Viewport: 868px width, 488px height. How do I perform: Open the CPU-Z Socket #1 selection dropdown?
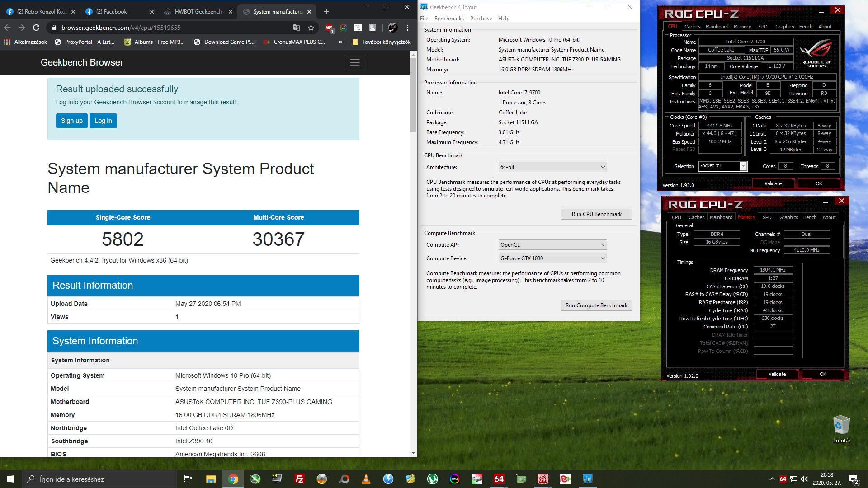pos(723,166)
